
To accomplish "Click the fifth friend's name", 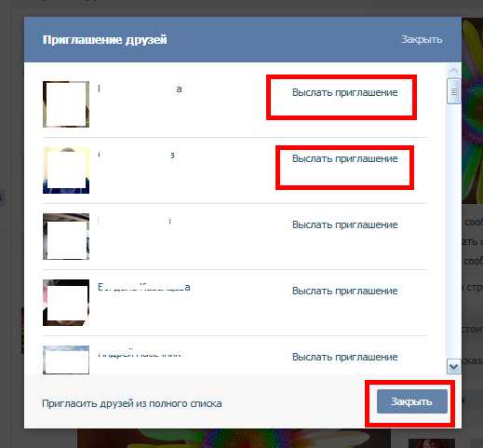I will [140, 353].
